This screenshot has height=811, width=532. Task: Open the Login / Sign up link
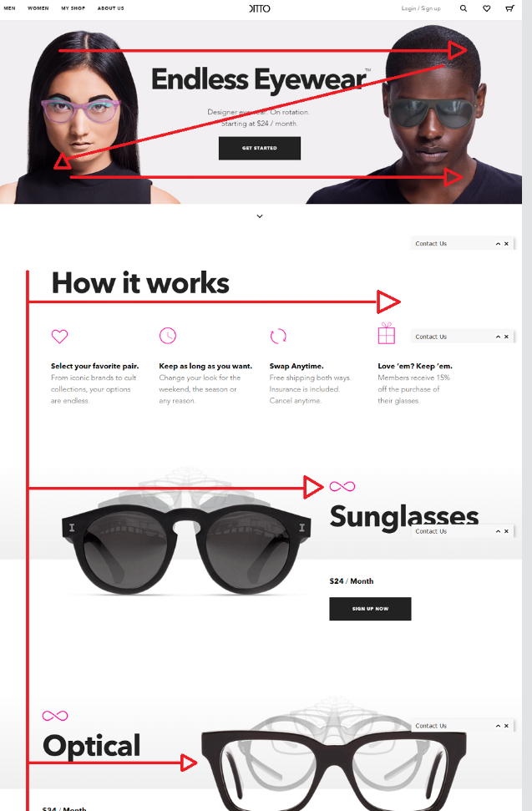coord(421,8)
